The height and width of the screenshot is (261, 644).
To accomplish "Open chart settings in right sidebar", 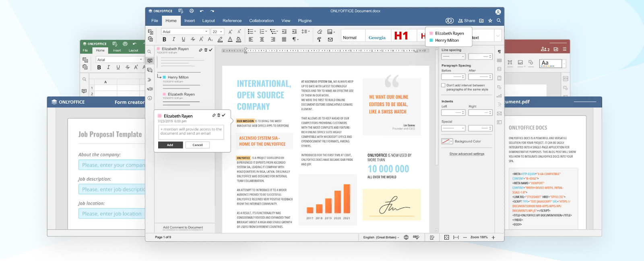I will (499, 96).
